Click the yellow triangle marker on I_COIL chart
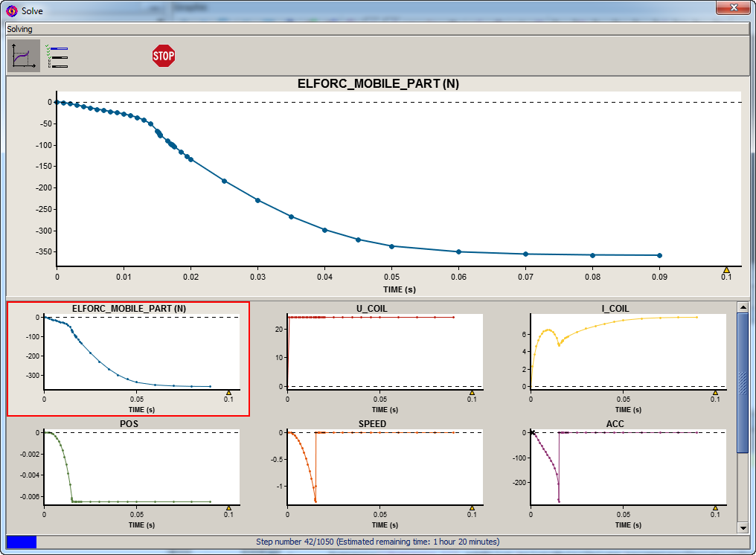This screenshot has height=555, width=756. pos(716,392)
